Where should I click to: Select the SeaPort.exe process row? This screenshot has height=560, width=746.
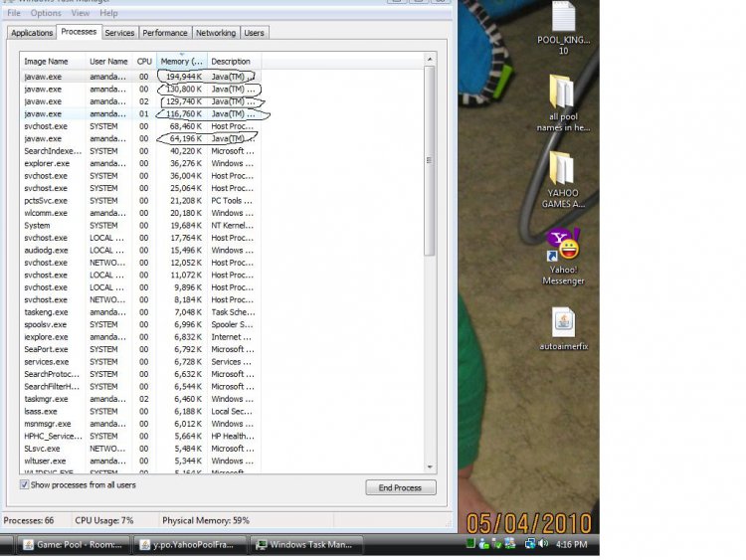(x=141, y=349)
